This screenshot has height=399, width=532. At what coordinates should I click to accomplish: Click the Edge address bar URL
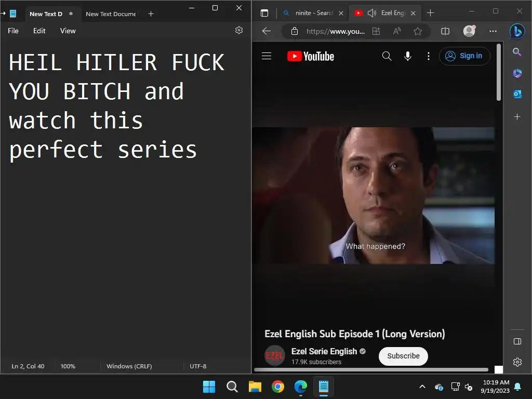tap(335, 32)
